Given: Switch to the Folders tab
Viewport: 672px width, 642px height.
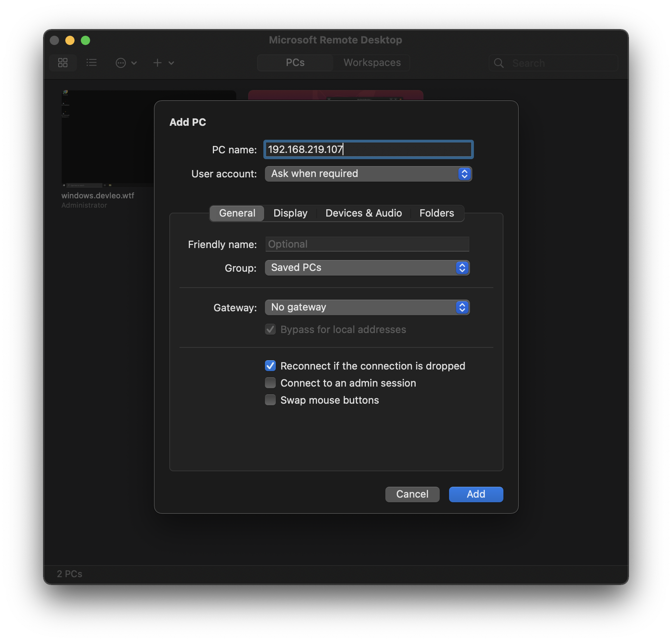Looking at the screenshot, I should coord(437,213).
